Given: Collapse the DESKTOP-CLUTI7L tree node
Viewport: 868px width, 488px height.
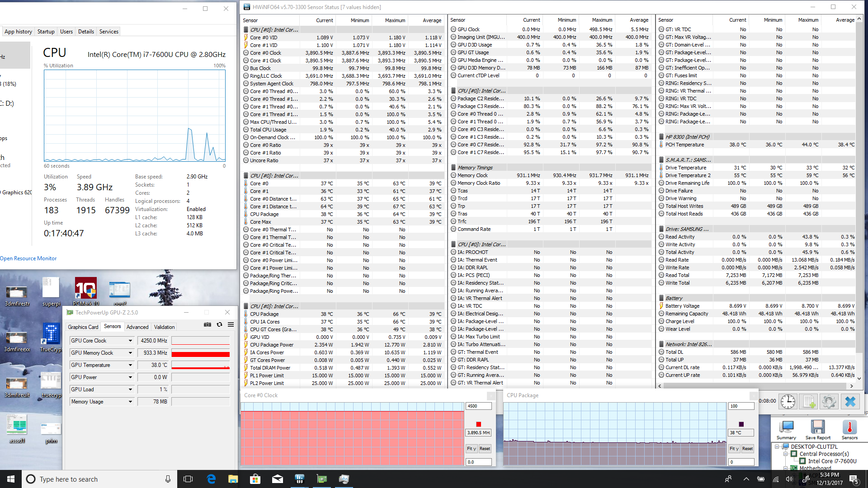Looking at the screenshot, I should point(777,446).
